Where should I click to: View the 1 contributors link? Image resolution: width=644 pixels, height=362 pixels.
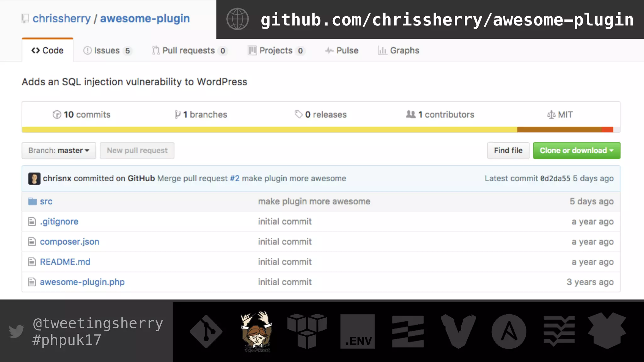[x=446, y=115]
